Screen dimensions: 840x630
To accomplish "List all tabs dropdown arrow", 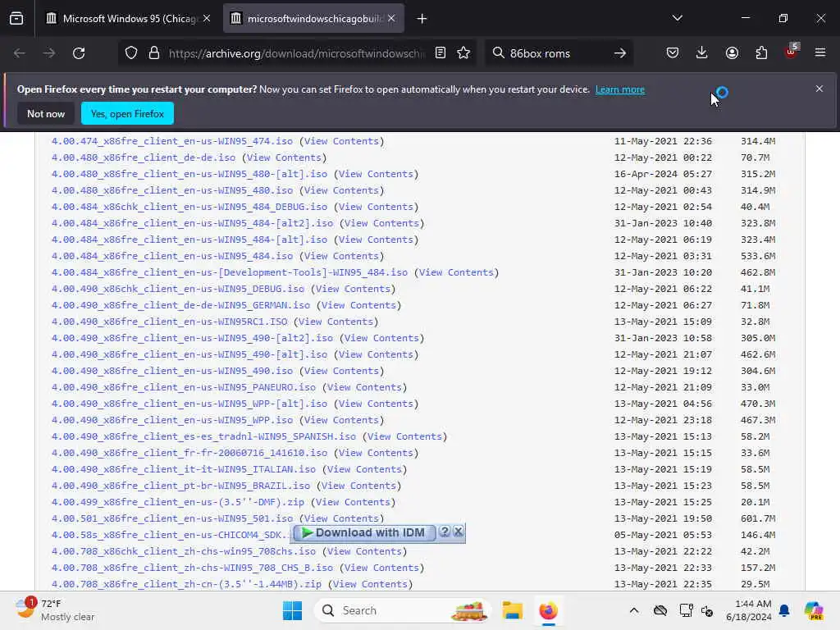I will (x=677, y=19).
